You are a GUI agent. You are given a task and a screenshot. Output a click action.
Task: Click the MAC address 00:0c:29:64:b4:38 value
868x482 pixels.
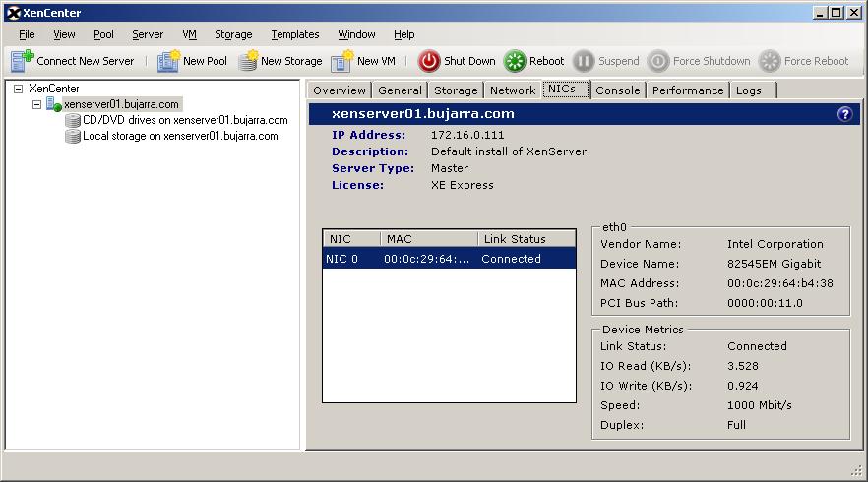click(780, 283)
